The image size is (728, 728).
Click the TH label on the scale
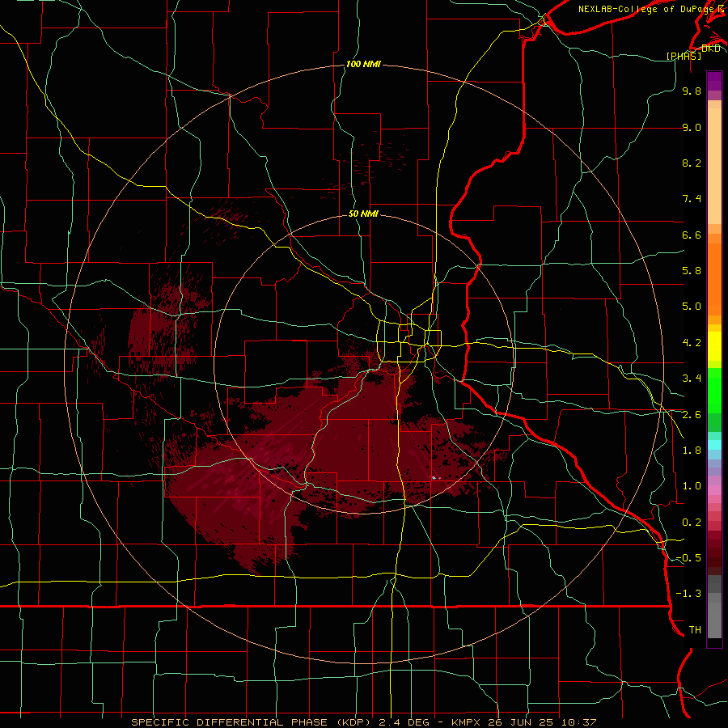coord(695,630)
